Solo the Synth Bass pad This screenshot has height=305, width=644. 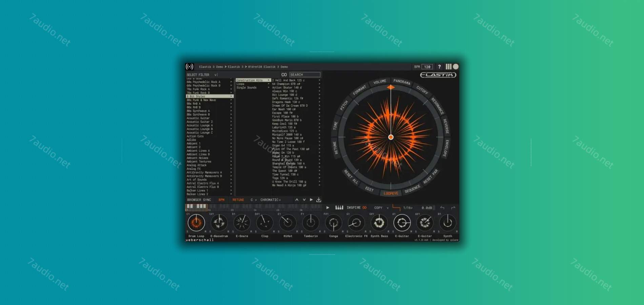(370, 231)
